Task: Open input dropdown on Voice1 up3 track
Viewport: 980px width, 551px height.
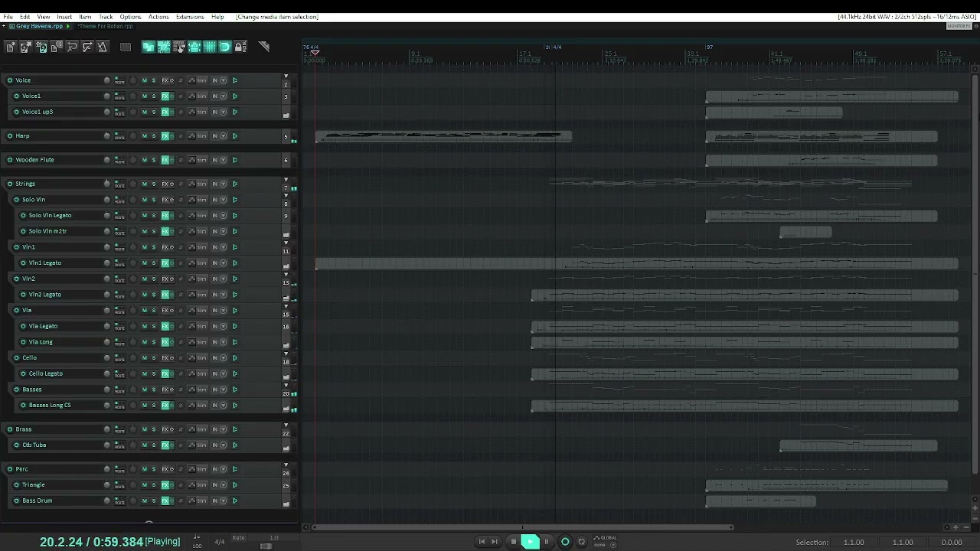Action: [x=223, y=112]
